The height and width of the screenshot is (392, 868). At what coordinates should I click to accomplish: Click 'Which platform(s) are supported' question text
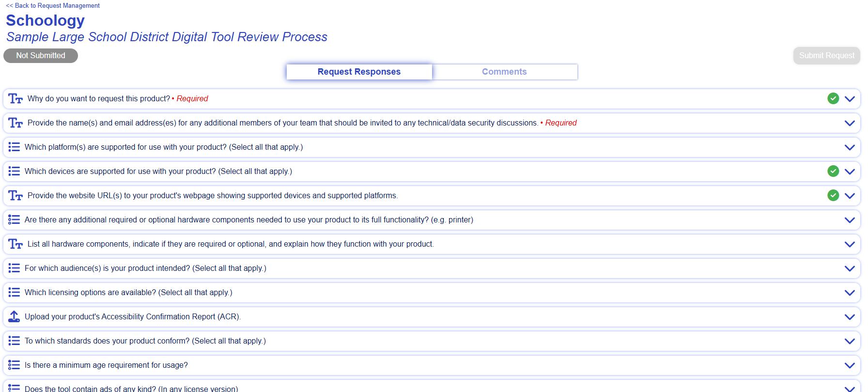click(x=164, y=147)
